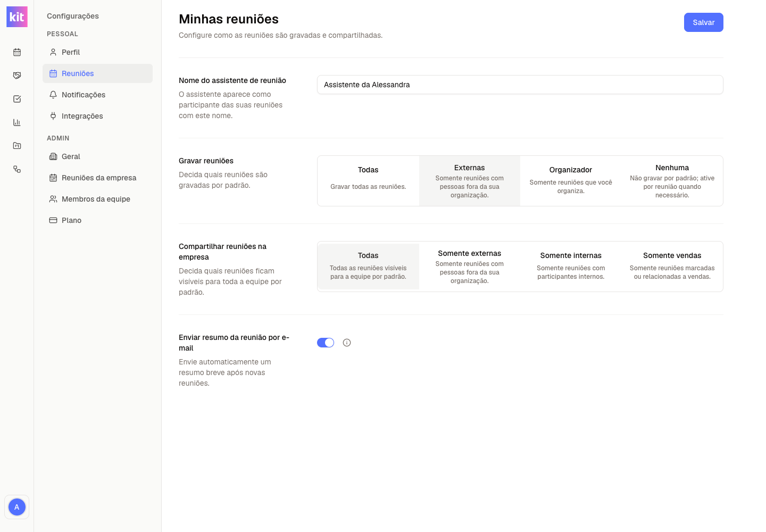Click the credit card icon next to Plano
The height and width of the screenshot is (532, 766).
tap(53, 220)
